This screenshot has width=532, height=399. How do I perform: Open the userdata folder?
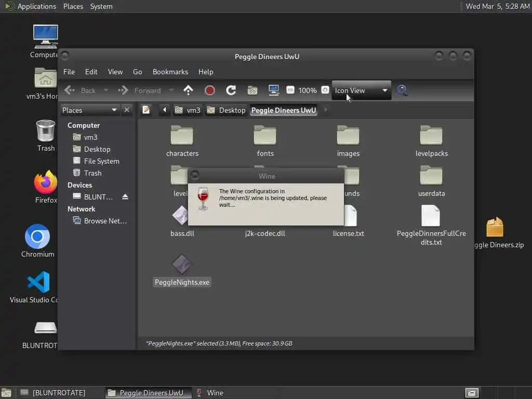click(431, 181)
